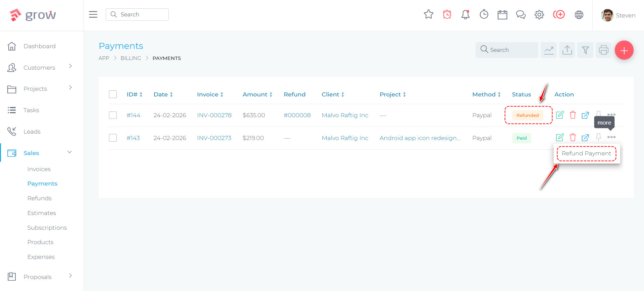
Task: Tick the checkbox for payment #143
Action: 113,138
